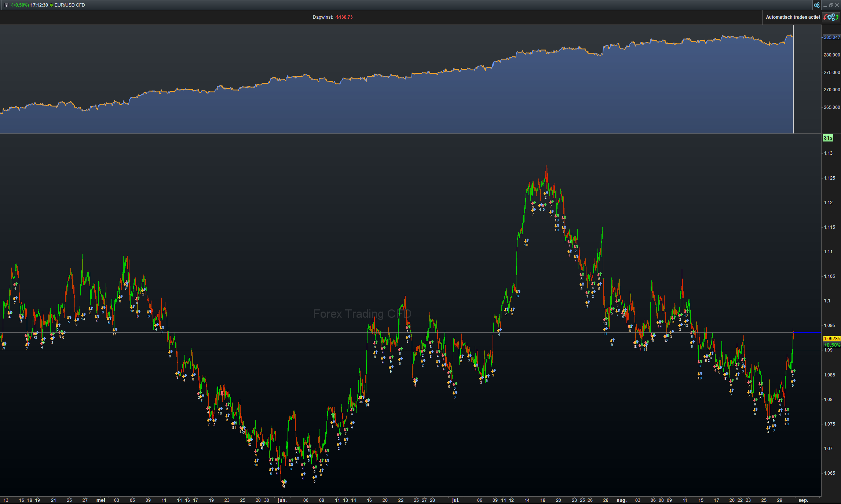Click the green connection status dot
841x504 pixels.
51,5
